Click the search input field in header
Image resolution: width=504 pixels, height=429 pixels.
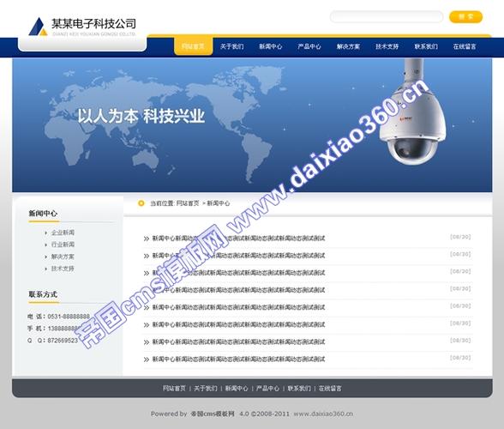pos(387,17)
